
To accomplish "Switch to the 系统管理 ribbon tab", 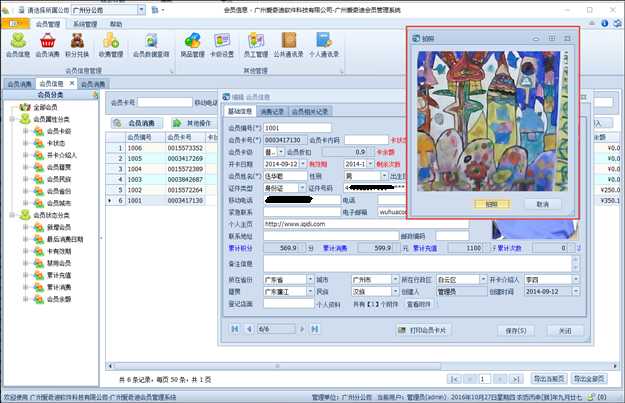I will pyautogui.click(x=85, y=24).
